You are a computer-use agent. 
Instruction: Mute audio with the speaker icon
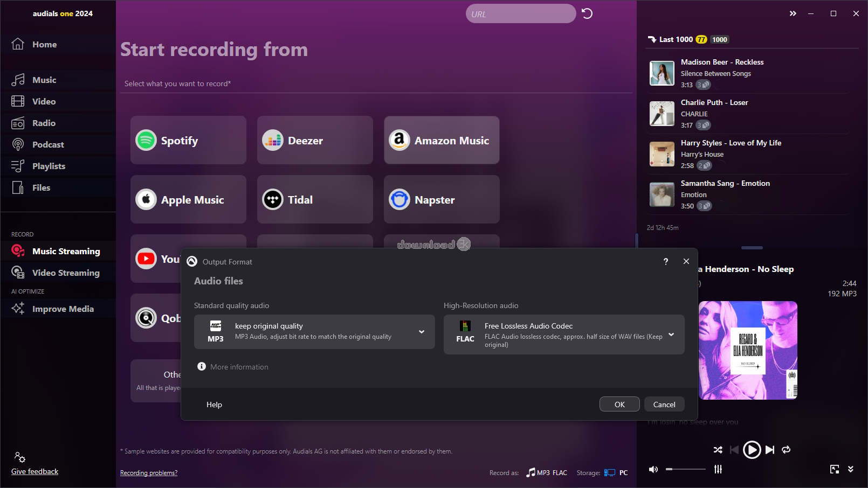point(653,469)
